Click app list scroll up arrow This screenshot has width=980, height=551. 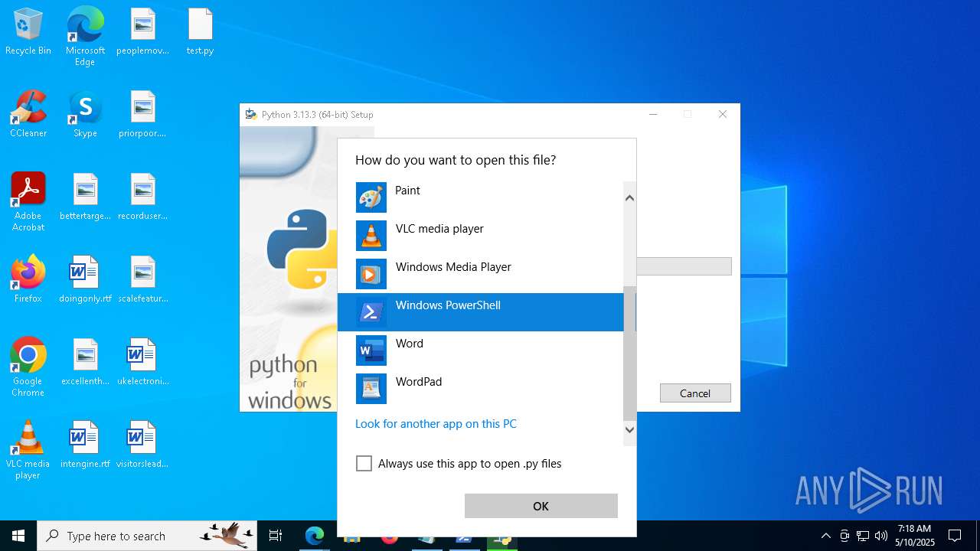[x=630, y=198]
